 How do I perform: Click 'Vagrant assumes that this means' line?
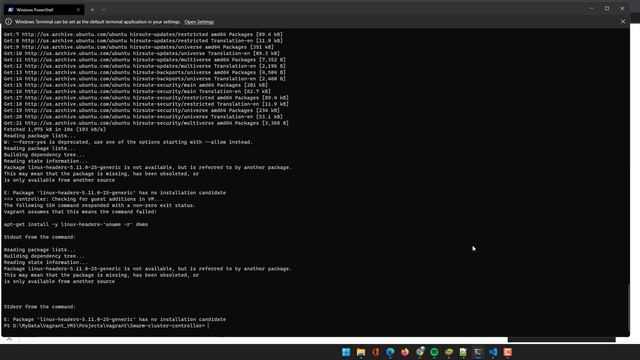80,212
